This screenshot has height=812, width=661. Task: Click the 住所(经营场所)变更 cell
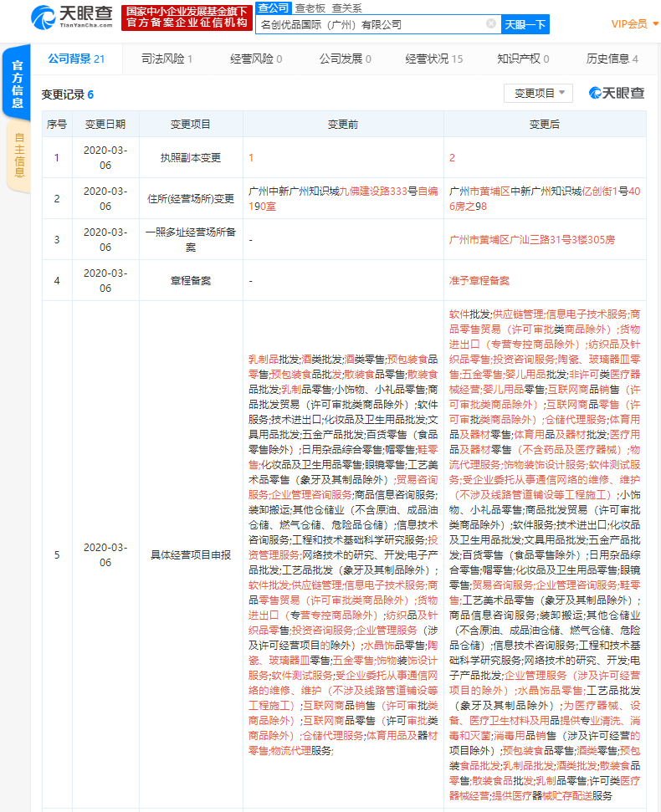(x=191, y=198)
